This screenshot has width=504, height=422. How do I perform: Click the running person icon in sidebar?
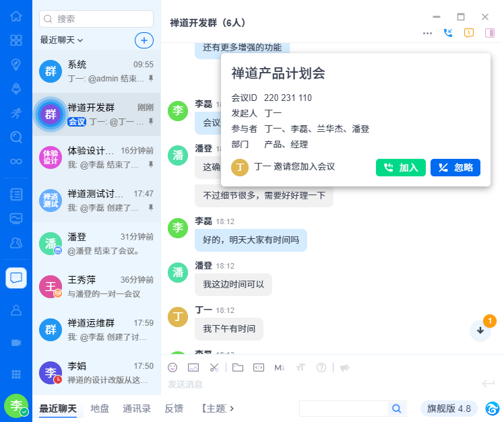click(x=16, y=113)
